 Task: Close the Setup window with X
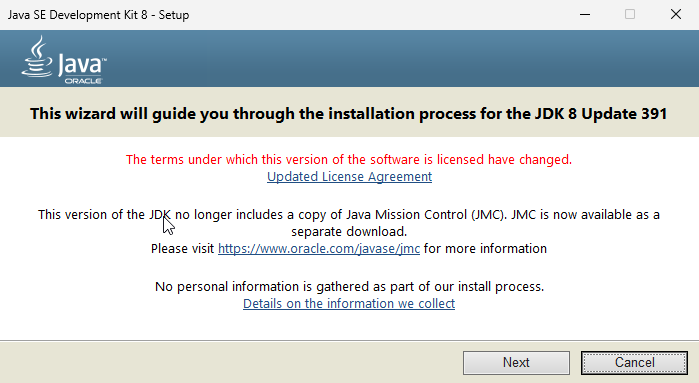coord(676,14)
